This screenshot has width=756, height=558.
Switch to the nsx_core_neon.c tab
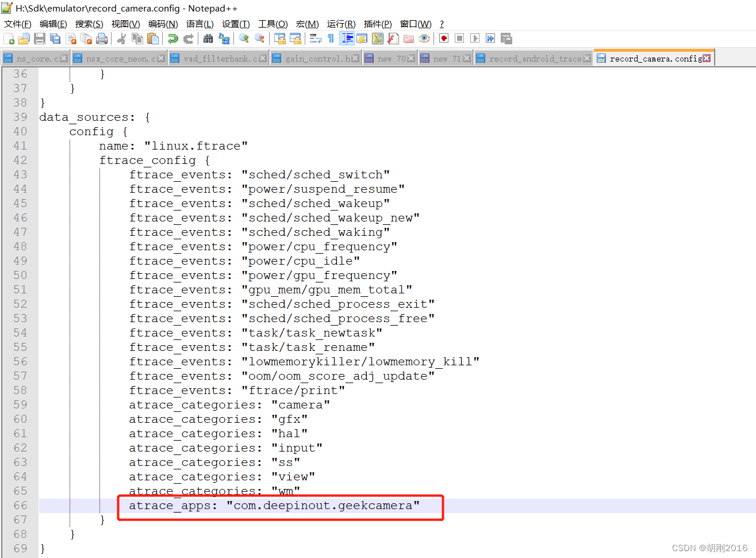[118, 59]
